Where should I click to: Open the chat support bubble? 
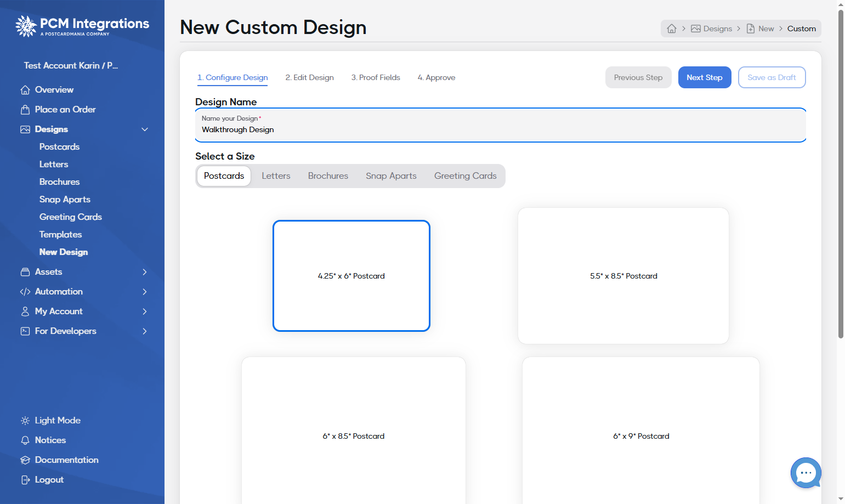[806, 473]
